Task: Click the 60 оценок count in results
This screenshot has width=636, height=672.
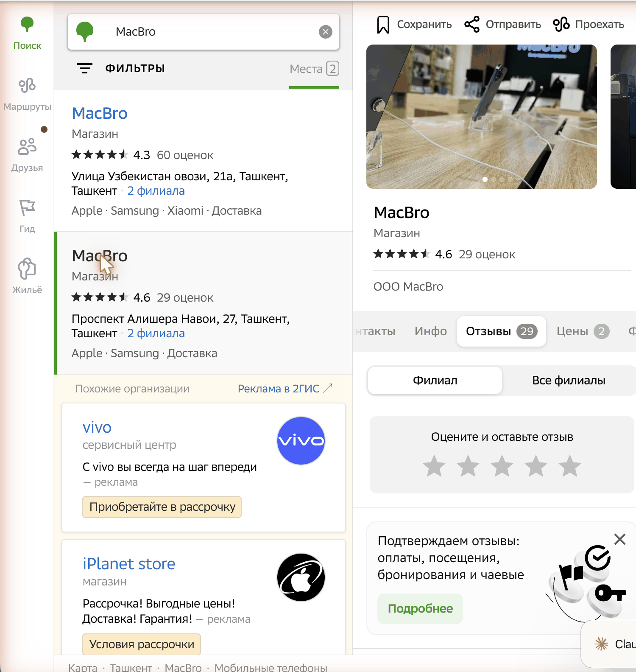Action: (x=185, y=155)
